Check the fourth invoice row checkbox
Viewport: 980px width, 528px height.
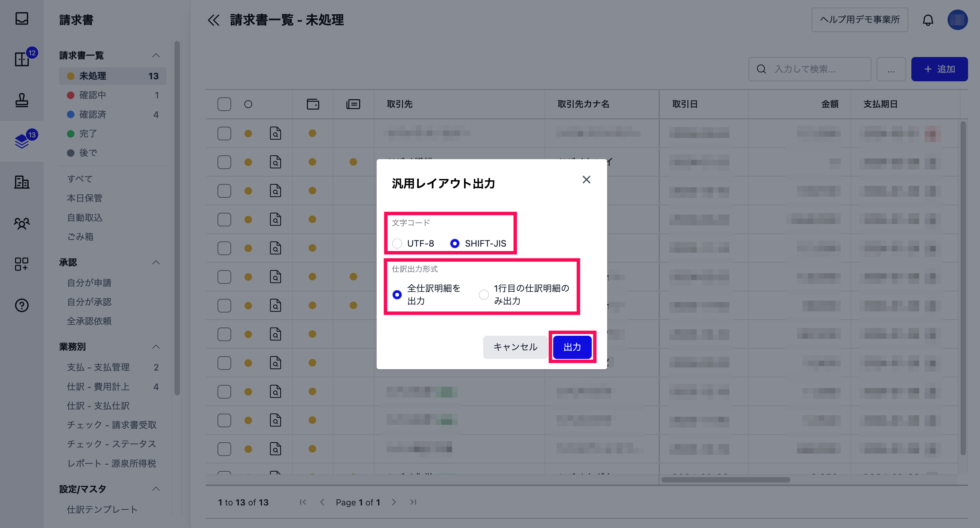pyautogui.click(x=224, y=220)
